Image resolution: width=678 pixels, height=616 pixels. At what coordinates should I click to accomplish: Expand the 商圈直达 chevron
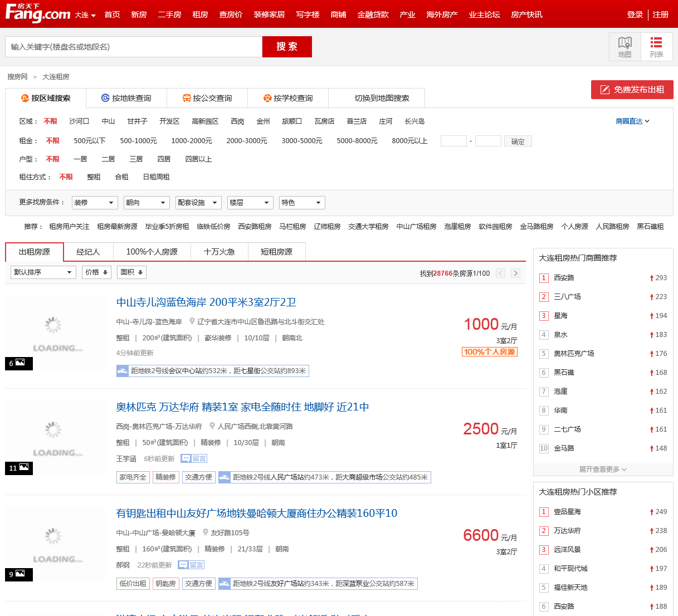(x=647, y=121)
